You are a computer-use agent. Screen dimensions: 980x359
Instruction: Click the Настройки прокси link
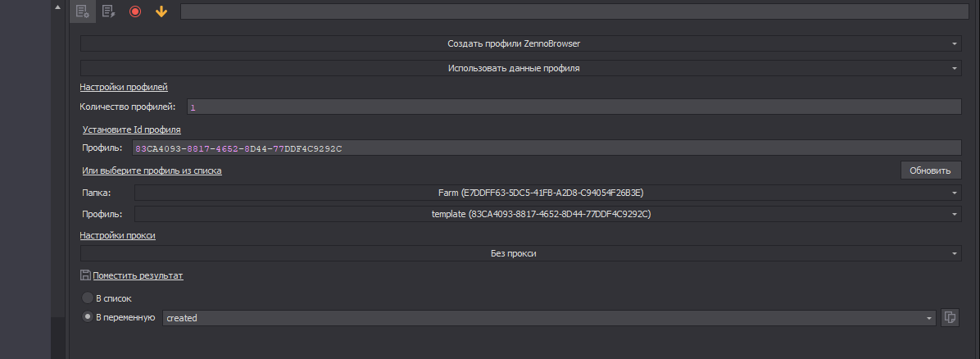[x=117, y=235]
